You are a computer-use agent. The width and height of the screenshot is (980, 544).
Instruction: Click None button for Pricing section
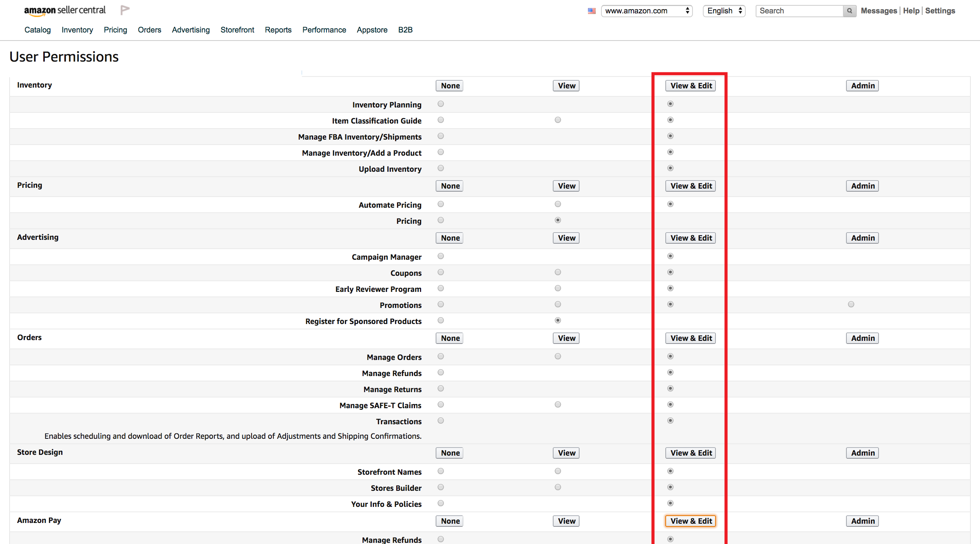coord(450,186)
